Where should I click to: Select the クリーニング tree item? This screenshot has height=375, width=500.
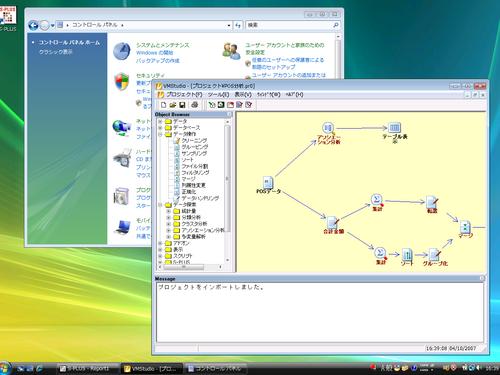point(194,141)
